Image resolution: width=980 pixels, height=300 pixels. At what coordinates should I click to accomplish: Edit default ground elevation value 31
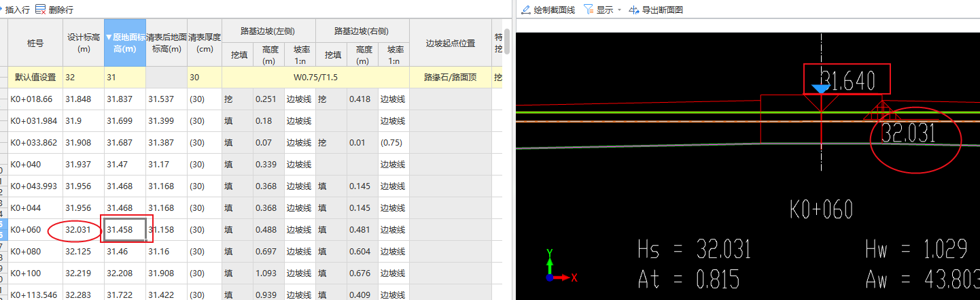125,78
